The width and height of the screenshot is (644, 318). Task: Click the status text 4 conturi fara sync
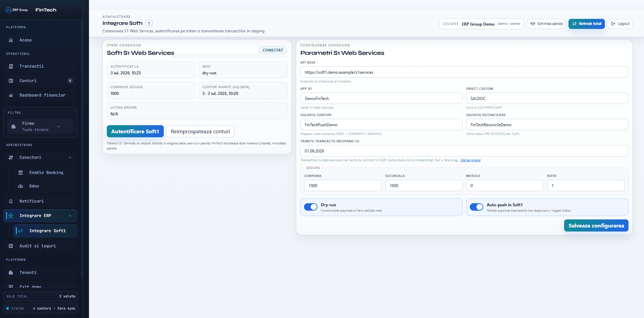click(54, 309)
